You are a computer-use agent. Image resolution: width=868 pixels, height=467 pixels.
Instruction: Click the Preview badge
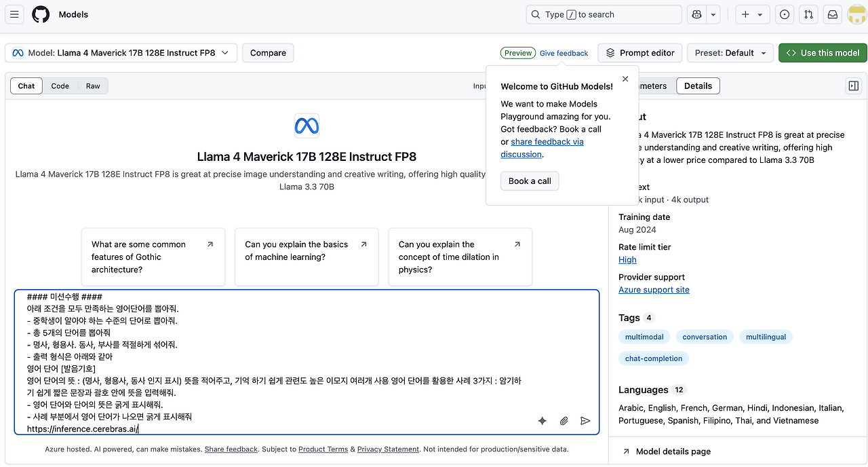click(x=518, y=53)
